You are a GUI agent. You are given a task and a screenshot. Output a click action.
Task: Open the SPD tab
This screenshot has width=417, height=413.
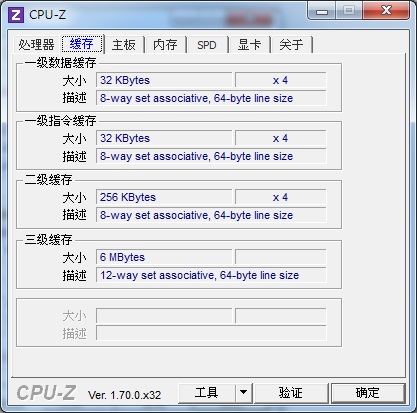tap(207, 45)
